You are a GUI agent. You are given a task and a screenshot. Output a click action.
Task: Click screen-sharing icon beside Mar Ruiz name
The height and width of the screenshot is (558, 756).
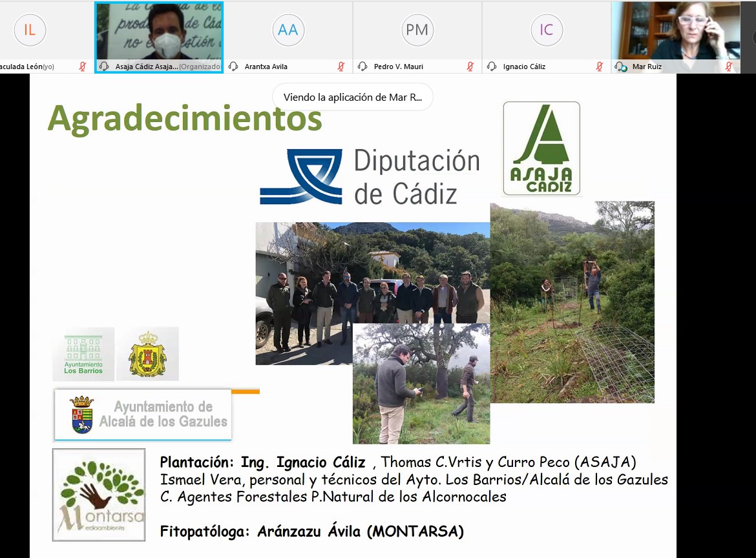pos(621,67)
